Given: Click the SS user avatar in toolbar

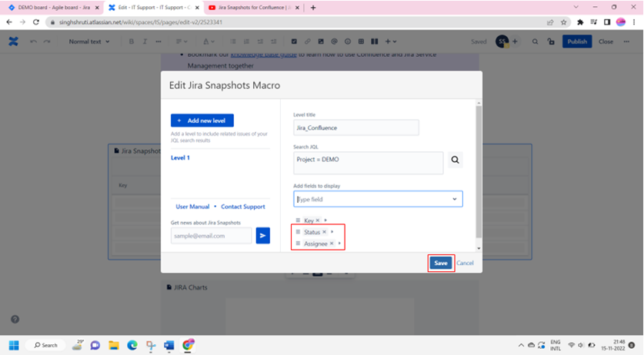Looking at the screenshot, I should click(502, 41).
